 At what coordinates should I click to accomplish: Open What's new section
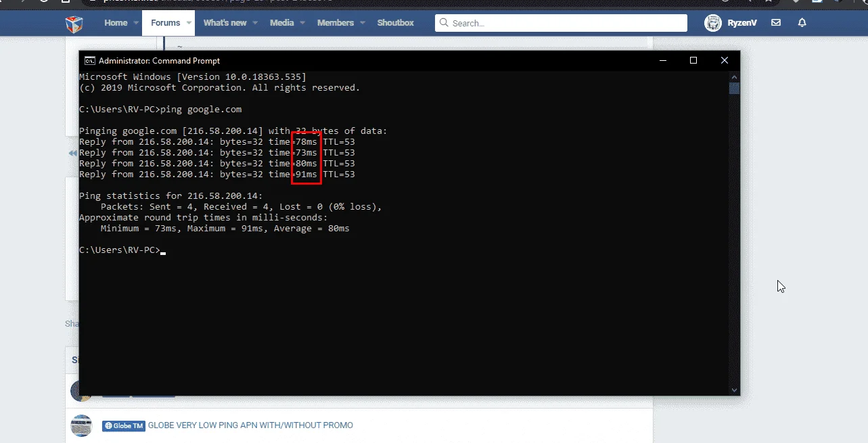[x=225, y=23]
